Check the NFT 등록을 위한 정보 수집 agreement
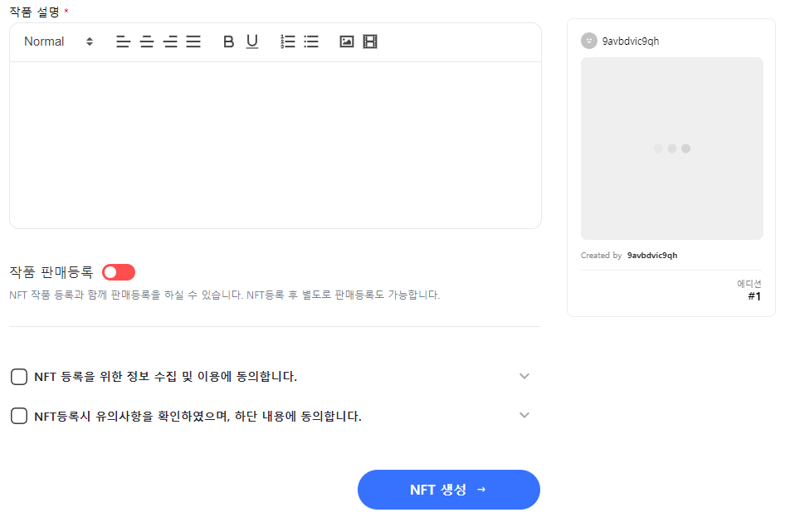 19,376
